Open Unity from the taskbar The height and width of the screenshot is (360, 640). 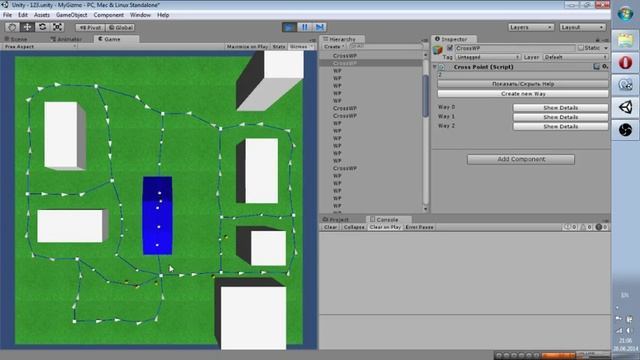pyautogui.click(x=625, y=107)
